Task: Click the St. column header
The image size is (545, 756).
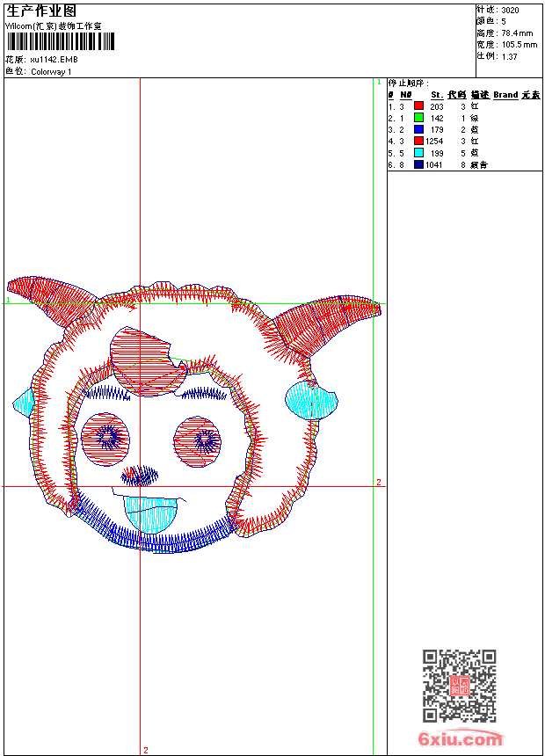Action: (x=437, y=95)
